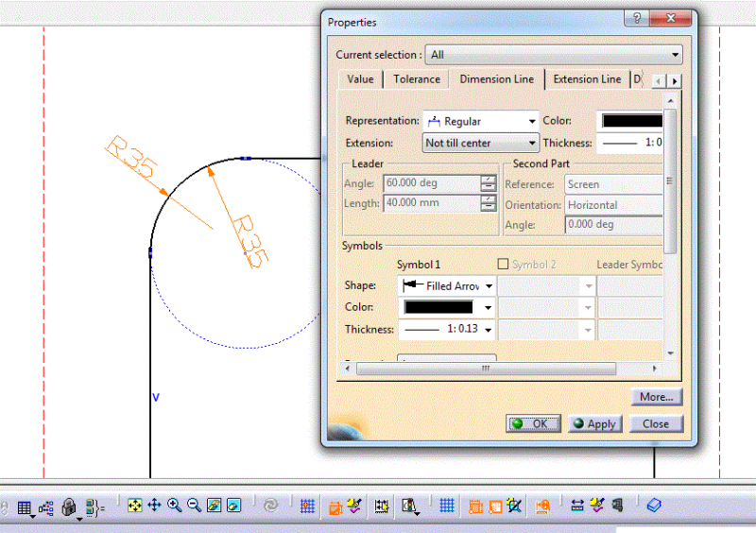Toggle the blue sketcher grid with red dot
The width and height of the screenshot is (756, 533).
[x=308, y=506]
